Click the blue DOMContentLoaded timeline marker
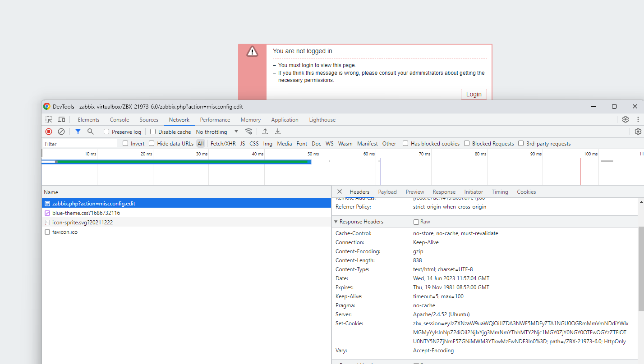Screen dimensions: 644x364 (x=381, y=172)
